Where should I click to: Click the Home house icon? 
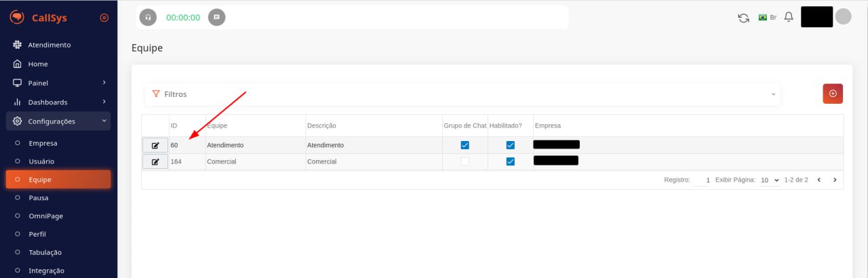pyautogui.click(x=18, y=64)
